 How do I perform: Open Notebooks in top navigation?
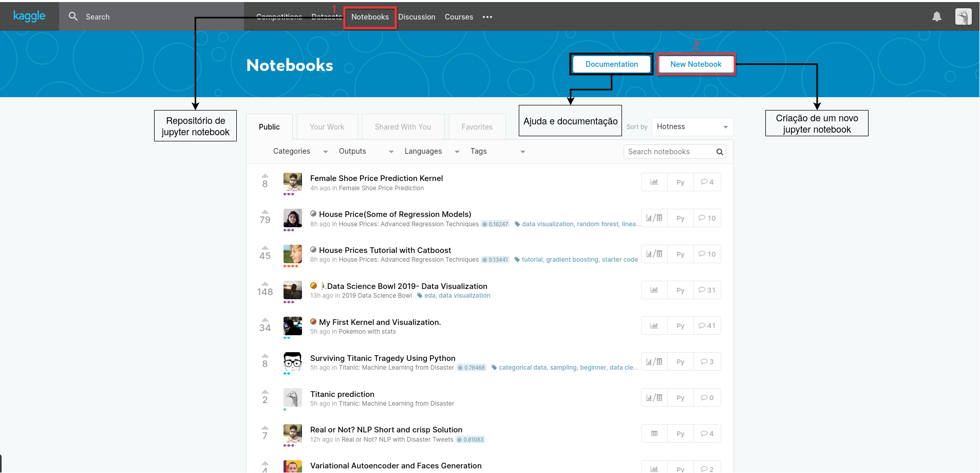[370, 17]
